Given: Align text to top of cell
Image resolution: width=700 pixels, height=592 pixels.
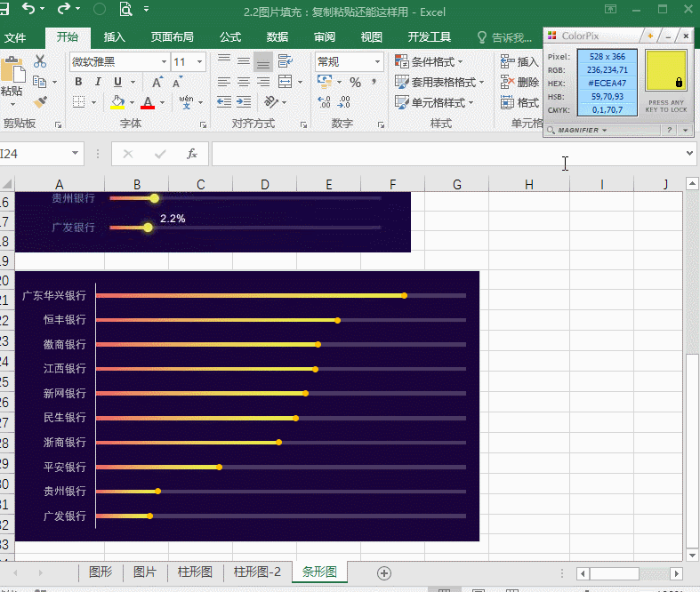Looking at the screenshot, I should coord(224,60).
